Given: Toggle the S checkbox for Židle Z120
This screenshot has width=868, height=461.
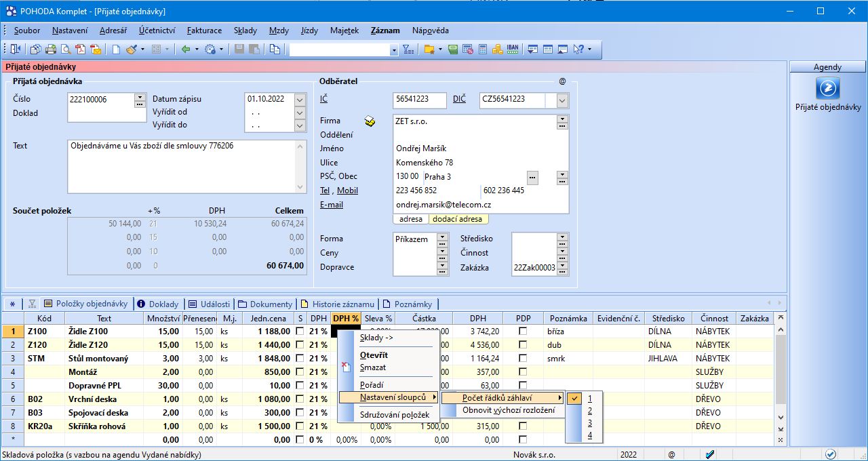Looking at the screenshot, I should [300, 345].
